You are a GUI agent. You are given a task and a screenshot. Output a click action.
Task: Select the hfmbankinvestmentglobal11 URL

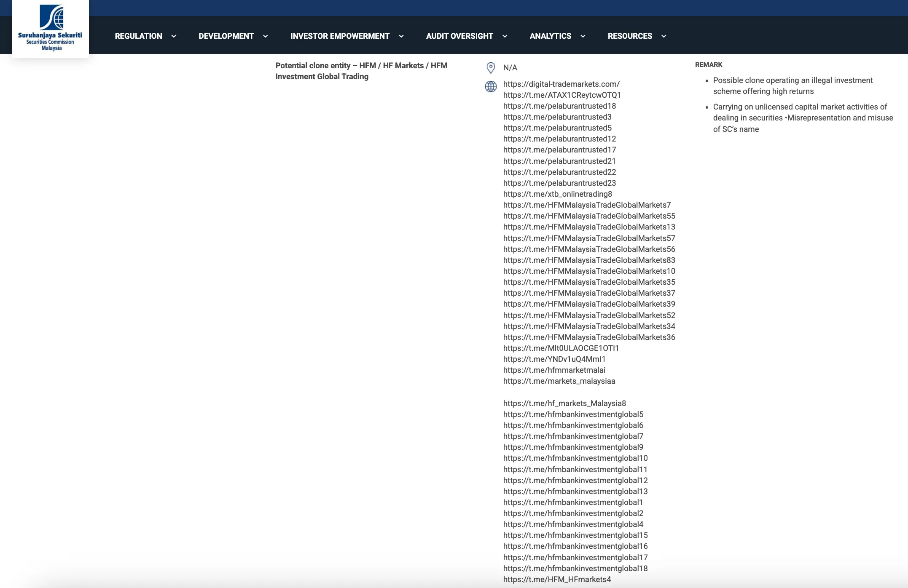575,470
